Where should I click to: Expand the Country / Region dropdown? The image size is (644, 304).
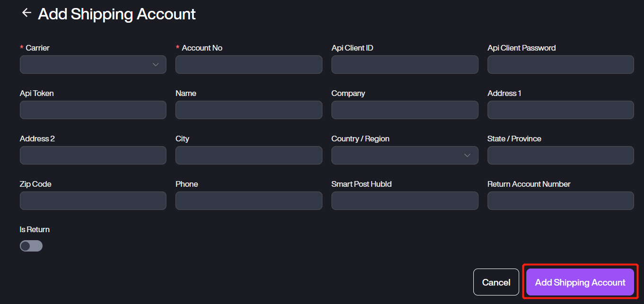click(405, 156)
